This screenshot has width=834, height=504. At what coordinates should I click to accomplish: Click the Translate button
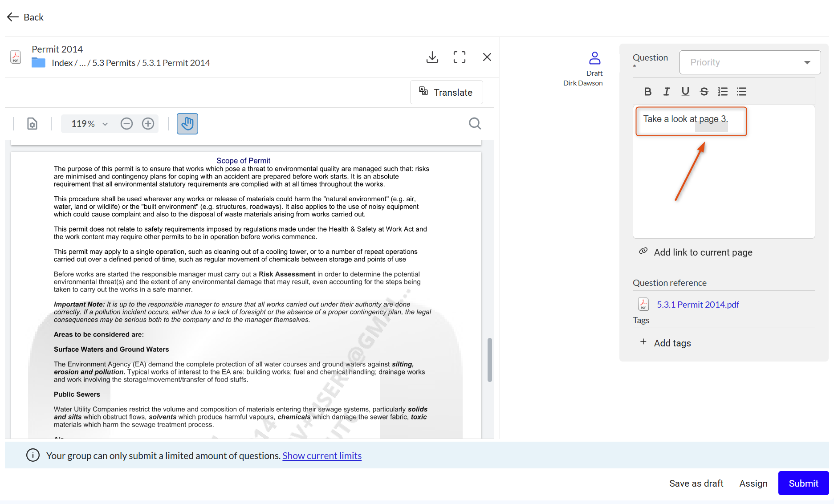point(446,92)
